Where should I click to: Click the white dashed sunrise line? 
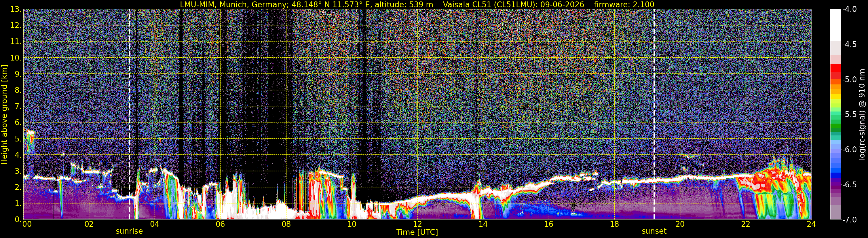pyautogui.click(x=129, y=114)
